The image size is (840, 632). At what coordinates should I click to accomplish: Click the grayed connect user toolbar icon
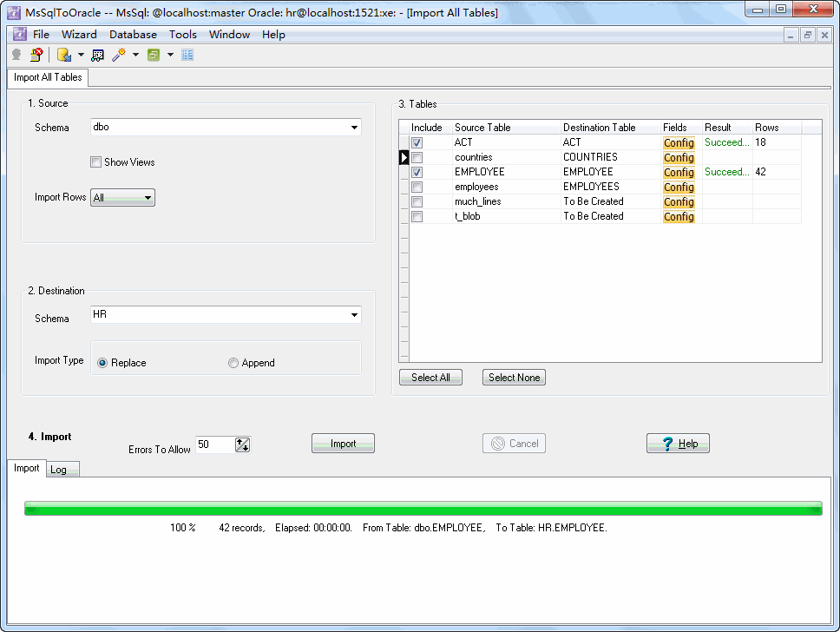[x=16, y=55]
